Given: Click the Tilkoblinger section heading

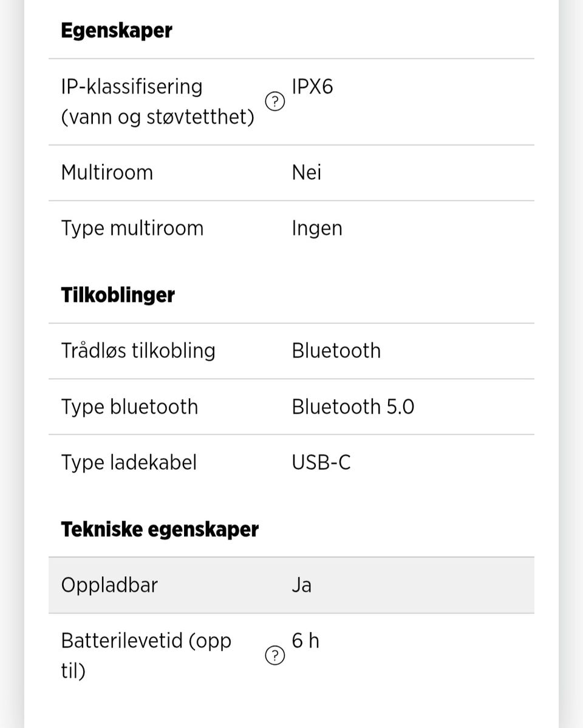Looking at the screenshot, I should click(x=118, y=295).
